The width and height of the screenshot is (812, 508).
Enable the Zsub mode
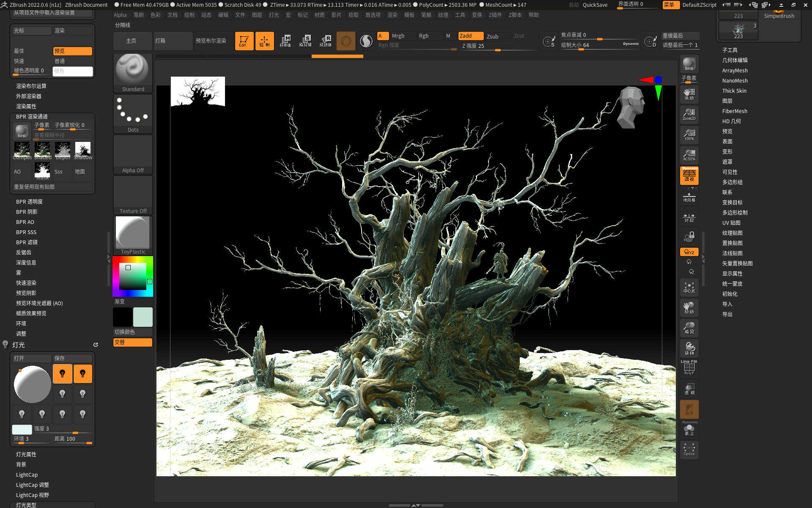(x=493, y=36)
